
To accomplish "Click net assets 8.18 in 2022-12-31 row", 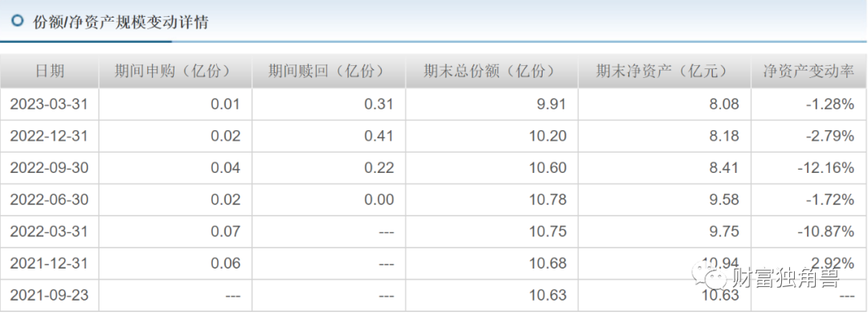I will [724, 136].
